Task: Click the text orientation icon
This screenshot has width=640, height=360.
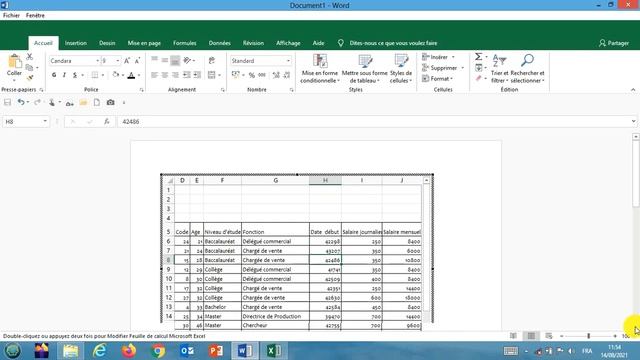Action: (x=187, y=60)
